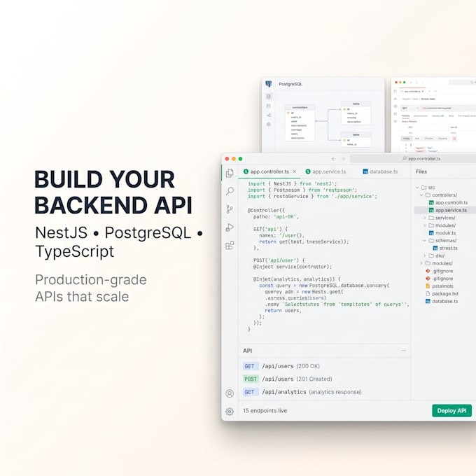Select the Headers tab in API client window
The height and width of the screenshot is (476, 476).
[437, 115]
